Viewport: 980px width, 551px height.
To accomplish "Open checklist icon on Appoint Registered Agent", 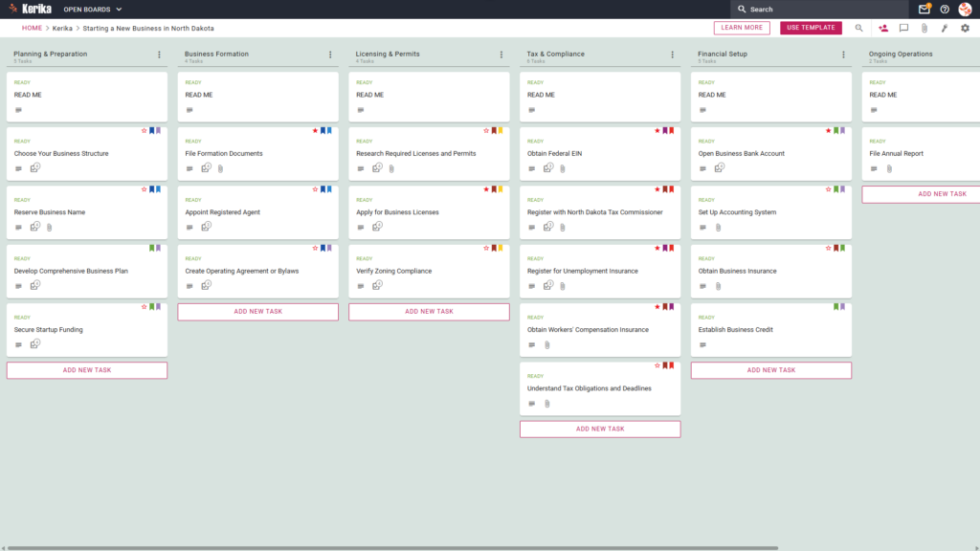I will click(x=207, y=227).
